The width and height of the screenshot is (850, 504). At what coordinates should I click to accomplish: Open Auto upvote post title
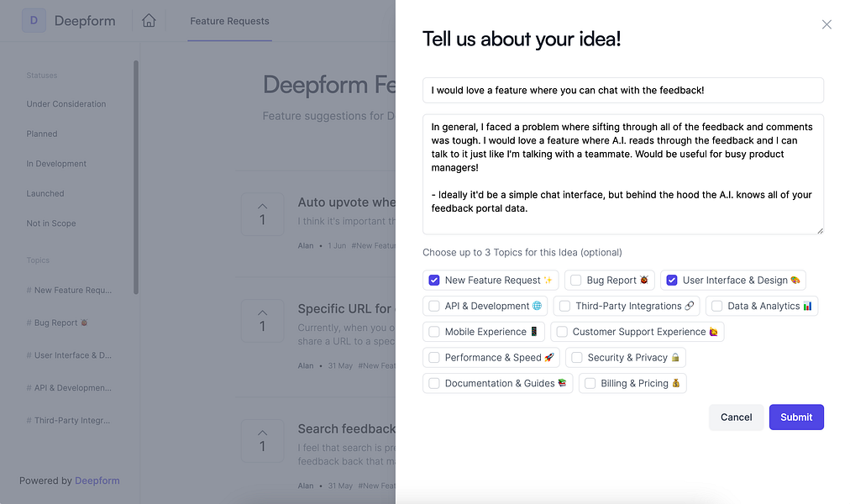coord(347,202)
